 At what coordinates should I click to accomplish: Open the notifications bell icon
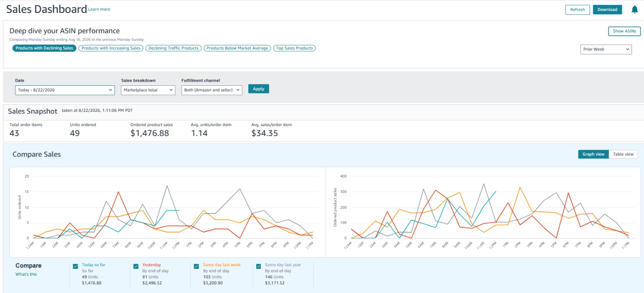tap(635, 10)
